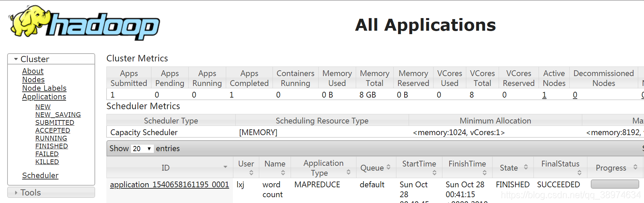The image size is (644, 203).
Task: Select the SUCCEEDED final status cell
Action: pos(558,185)
